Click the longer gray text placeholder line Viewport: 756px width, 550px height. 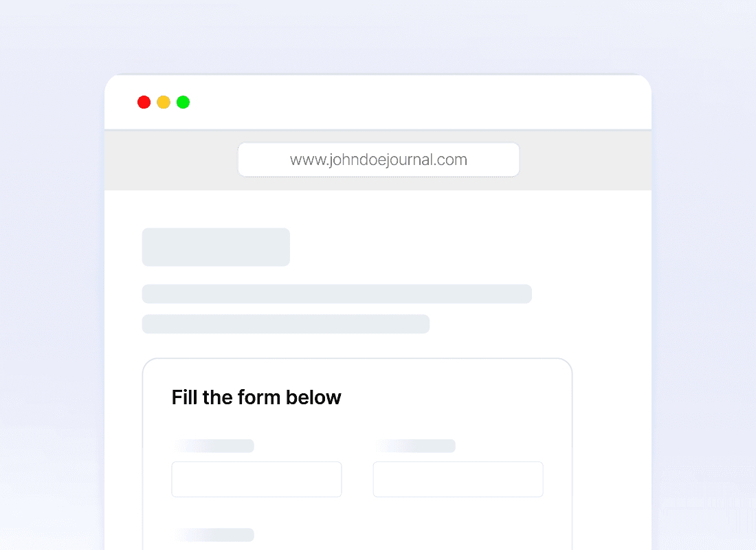pos(337,294)
